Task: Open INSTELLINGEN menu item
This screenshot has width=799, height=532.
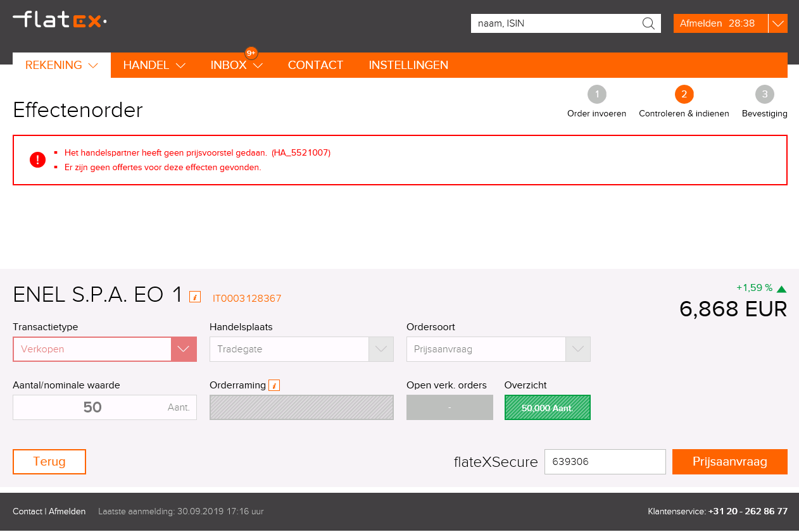Action: pyautogui.click(x=408, y=65)
